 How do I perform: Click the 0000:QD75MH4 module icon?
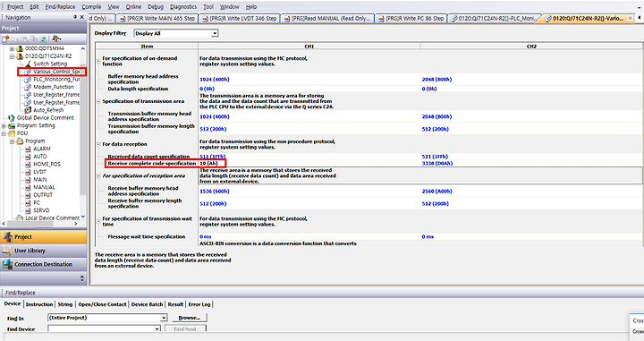(x=20, y=48)
